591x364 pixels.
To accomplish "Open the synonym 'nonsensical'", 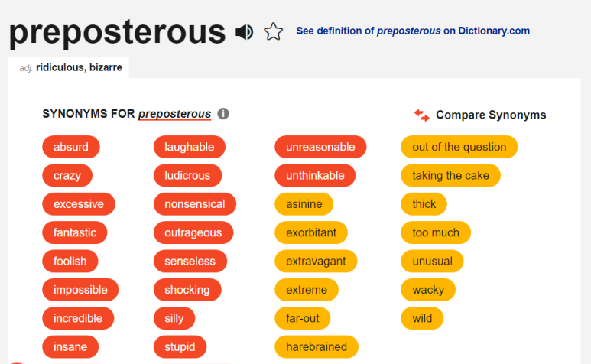I will point(195,204).
